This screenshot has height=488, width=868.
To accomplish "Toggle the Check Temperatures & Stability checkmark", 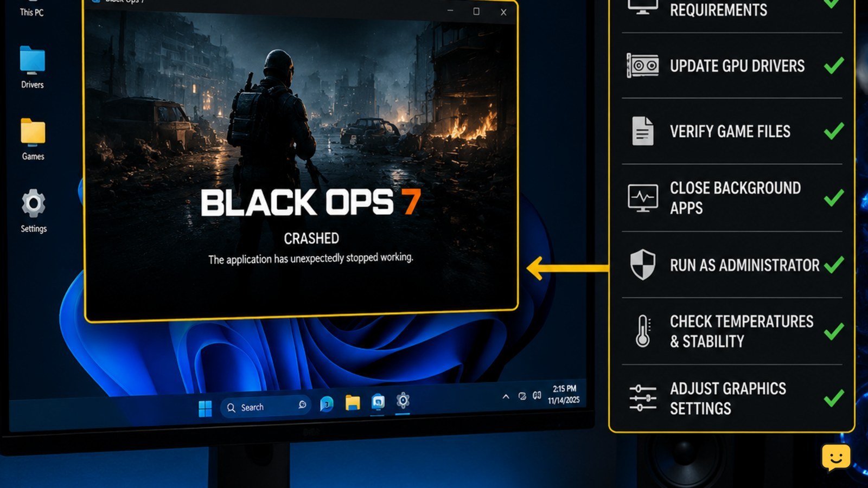I will pos(834,331).
